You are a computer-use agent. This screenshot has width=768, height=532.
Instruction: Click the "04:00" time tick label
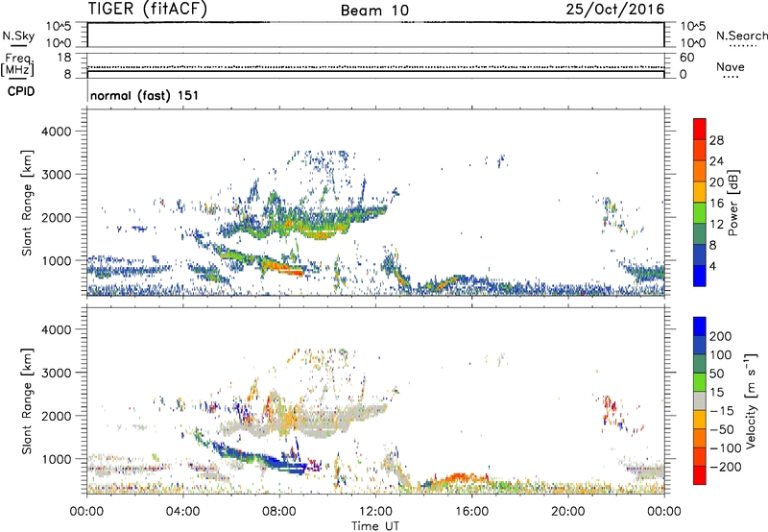(183, 512)
